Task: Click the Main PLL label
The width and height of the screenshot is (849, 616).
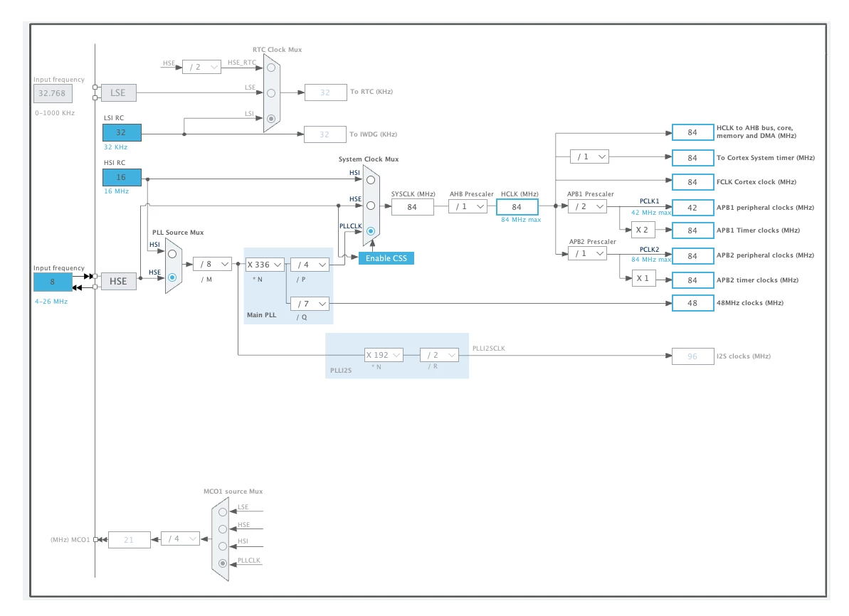Action: 261,314
